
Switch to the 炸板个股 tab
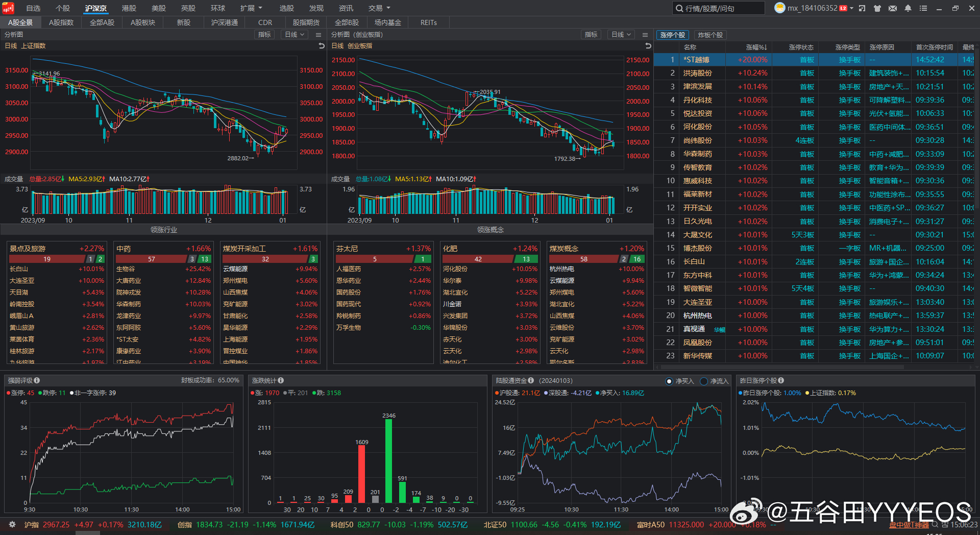[x=711, y=35]
